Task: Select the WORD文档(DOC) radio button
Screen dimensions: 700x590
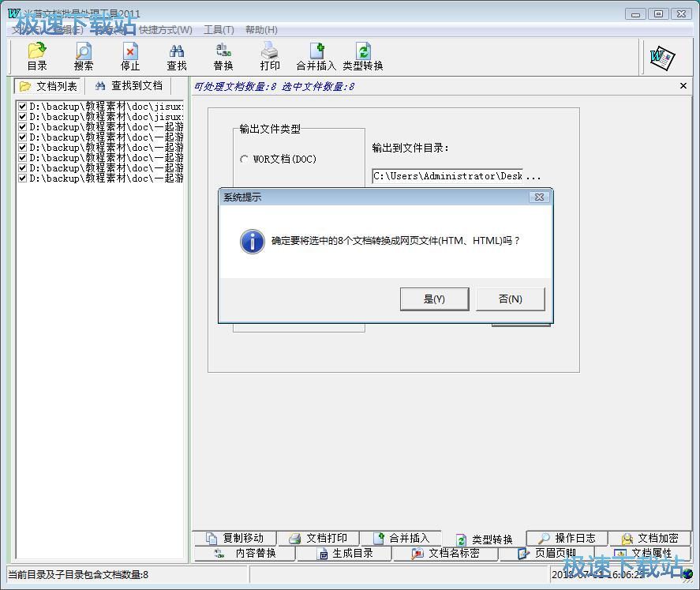Action: click(244, 159)
